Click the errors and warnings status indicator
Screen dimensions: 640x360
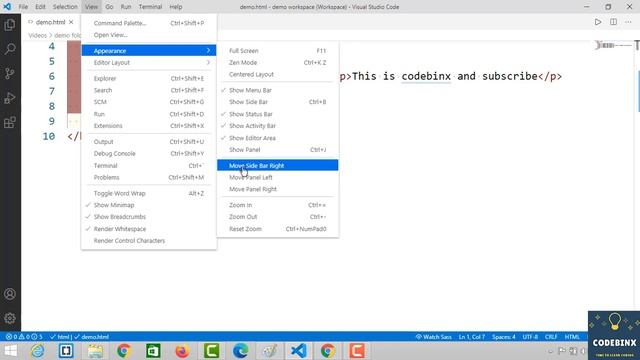(24, 337)
